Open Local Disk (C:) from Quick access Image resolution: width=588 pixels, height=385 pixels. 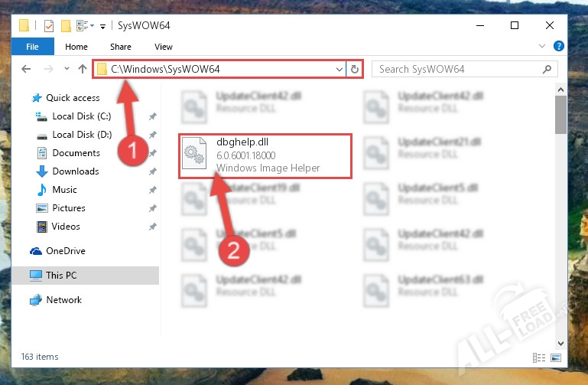pos(81,116)
